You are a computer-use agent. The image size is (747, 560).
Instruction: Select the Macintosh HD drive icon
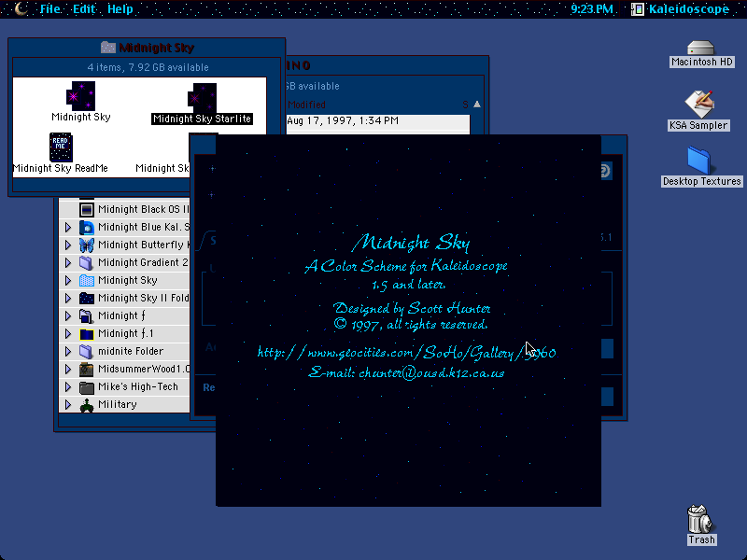coord(701,48)
